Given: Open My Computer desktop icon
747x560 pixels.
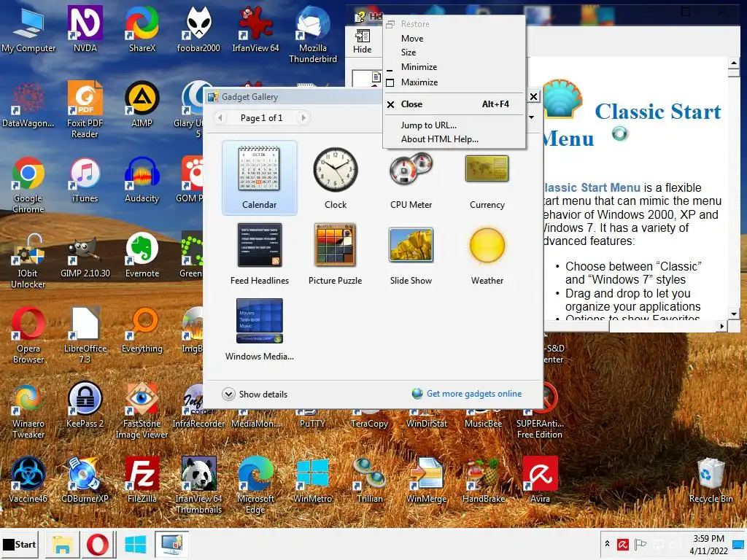Looking at the screenshot, I should [28, 31].
